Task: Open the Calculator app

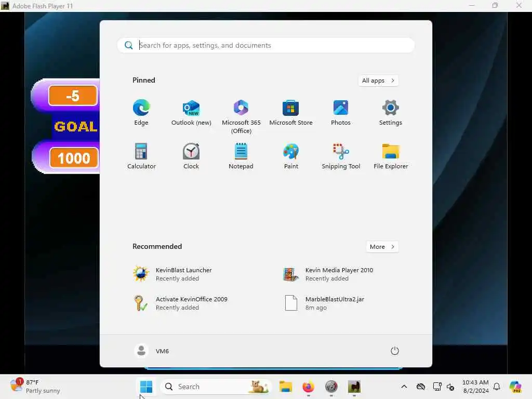Action: click(x=141, y=156)
